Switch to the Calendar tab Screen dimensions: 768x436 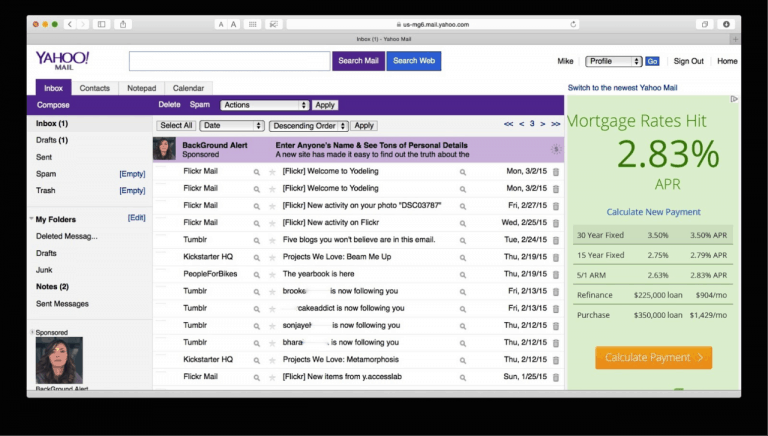189,88
